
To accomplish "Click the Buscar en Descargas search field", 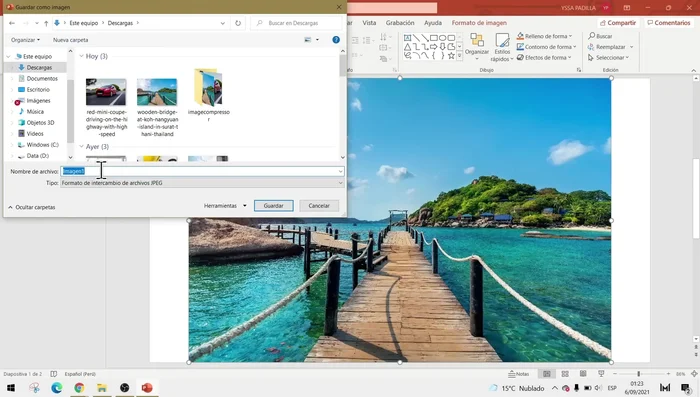I will [296, 23].
